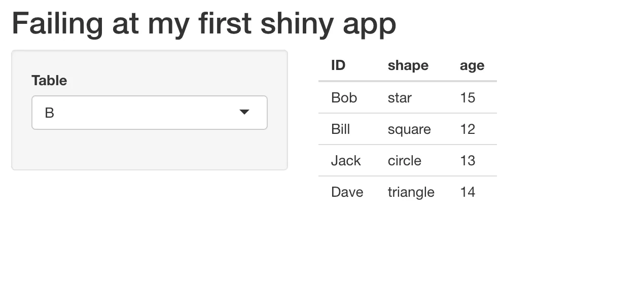Click the shape column header
The width and height of the screenshot is (644, 284).
(408, 65)
